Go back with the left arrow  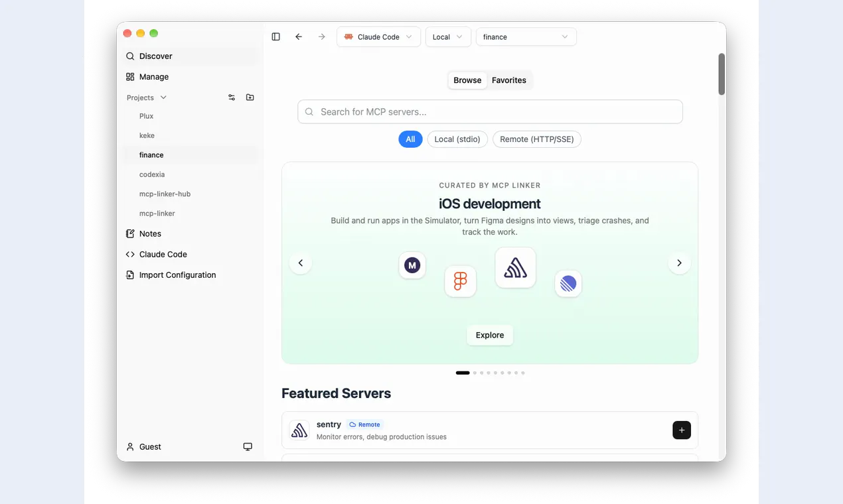point(299,37)
